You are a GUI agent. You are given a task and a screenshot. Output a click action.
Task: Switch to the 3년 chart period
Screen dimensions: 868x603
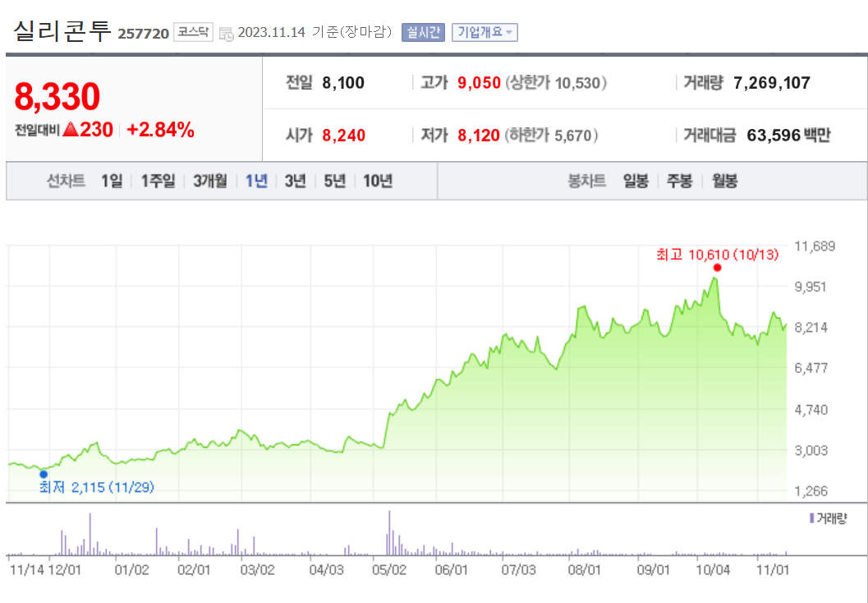295,181
